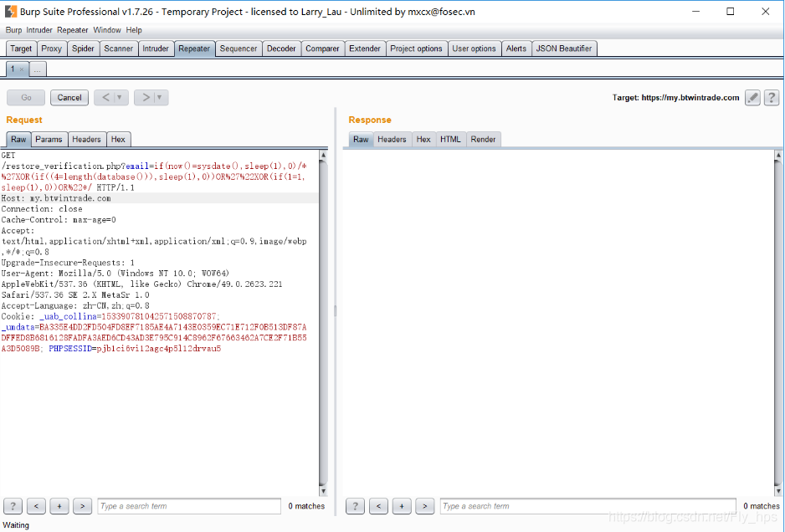Click the Connection: close header line
Screen dimensions: 785x532
42,208
